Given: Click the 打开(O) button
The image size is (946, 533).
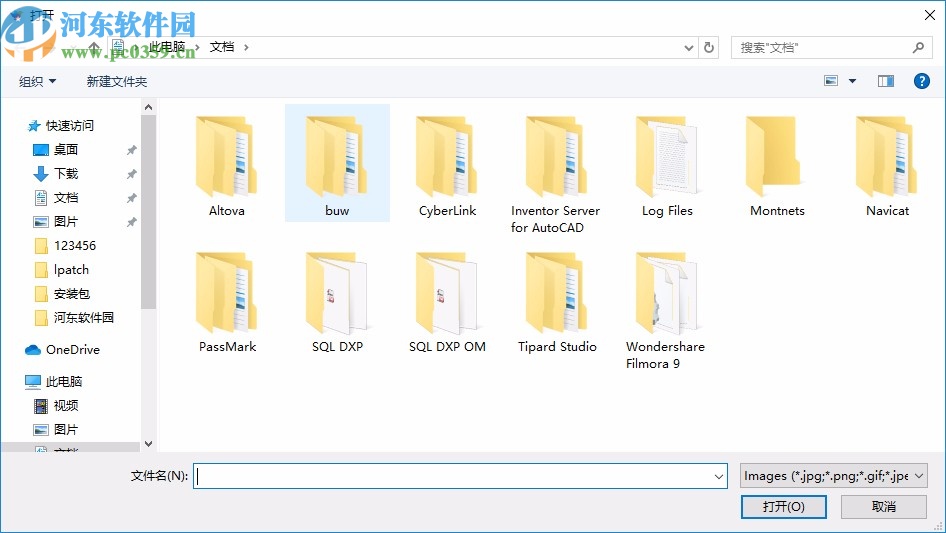Looking at the screenshot, I should [x=784, y=506].
